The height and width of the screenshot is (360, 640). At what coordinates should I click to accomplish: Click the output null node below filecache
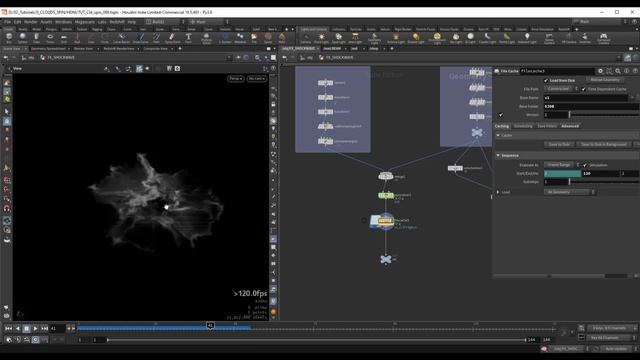click(x=386, y=259)
